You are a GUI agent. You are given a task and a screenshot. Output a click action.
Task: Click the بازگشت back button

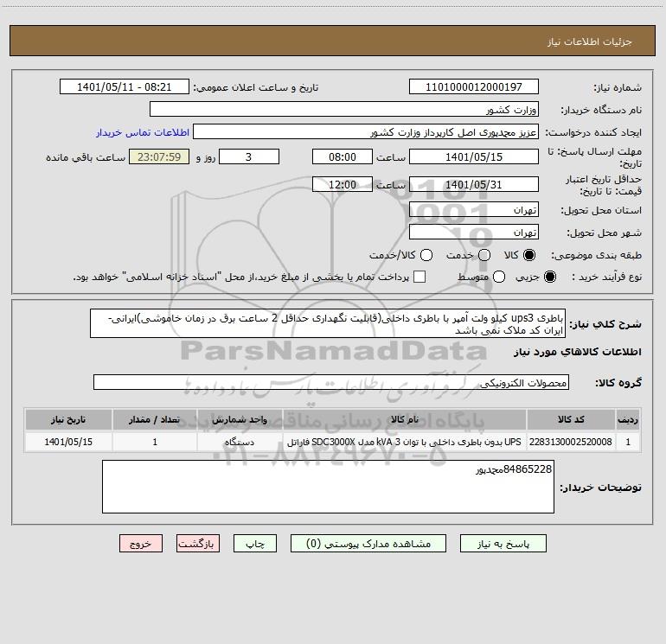coord(198,544)
